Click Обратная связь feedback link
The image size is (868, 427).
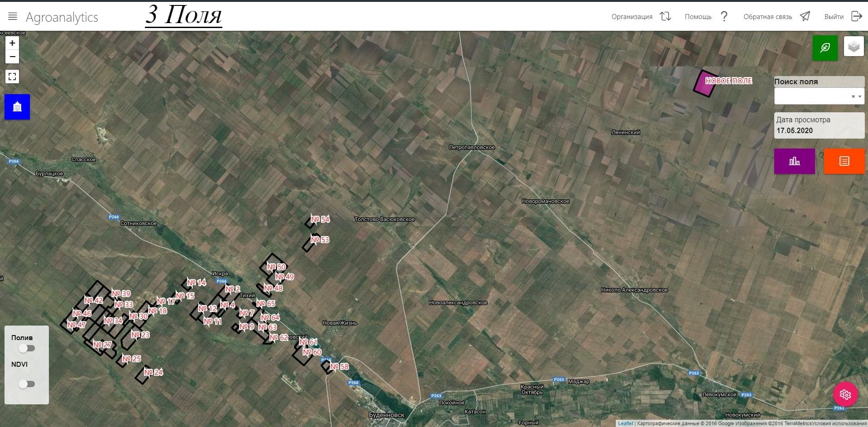coord(776,17)
